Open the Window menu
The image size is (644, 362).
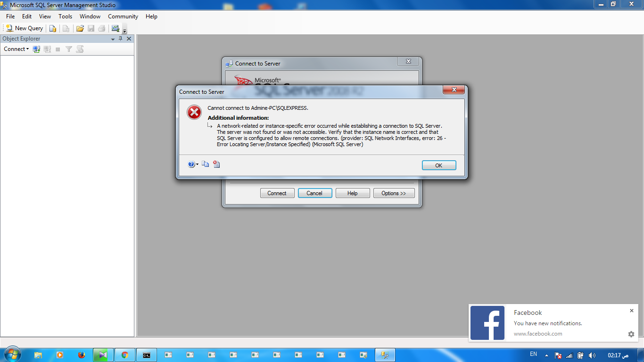[x=90, y=16]
